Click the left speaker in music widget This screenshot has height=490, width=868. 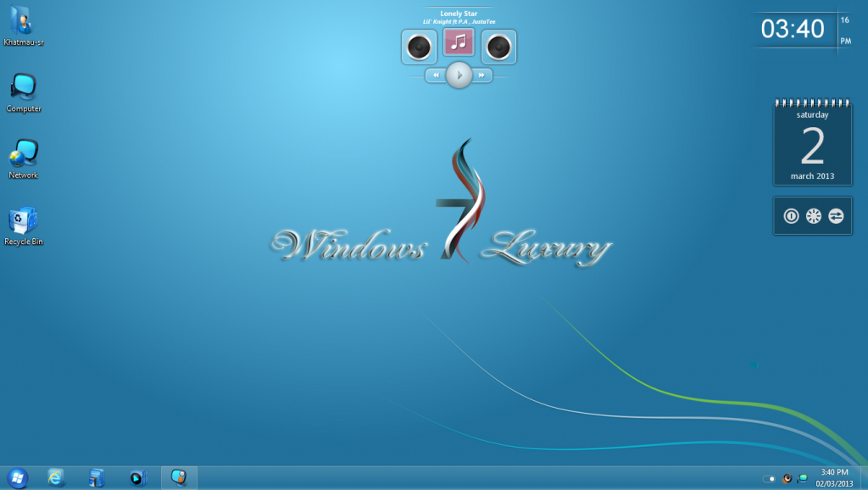[x=419, y=47]
